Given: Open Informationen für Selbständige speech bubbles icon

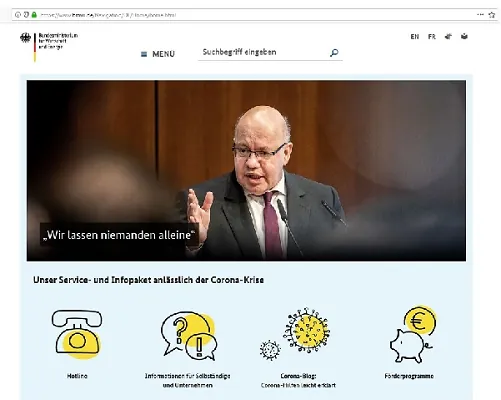Looking at the screenshot, I should click(x=188, y=336).
